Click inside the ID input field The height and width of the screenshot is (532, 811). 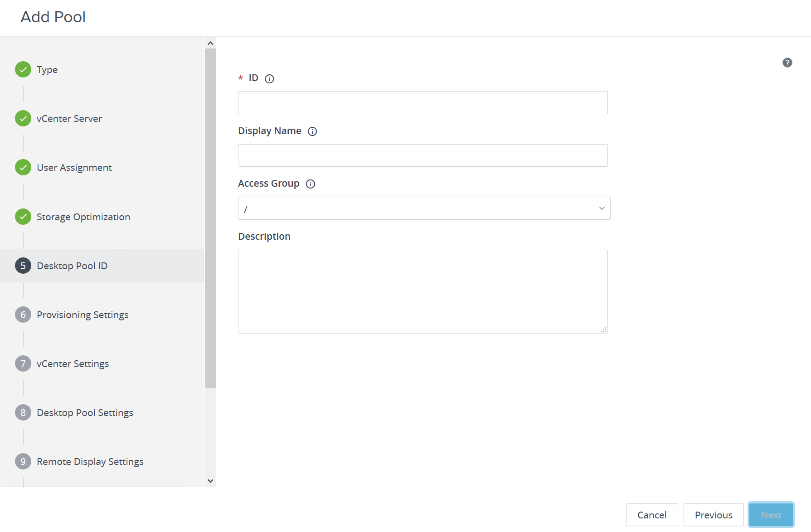point(422,102)
